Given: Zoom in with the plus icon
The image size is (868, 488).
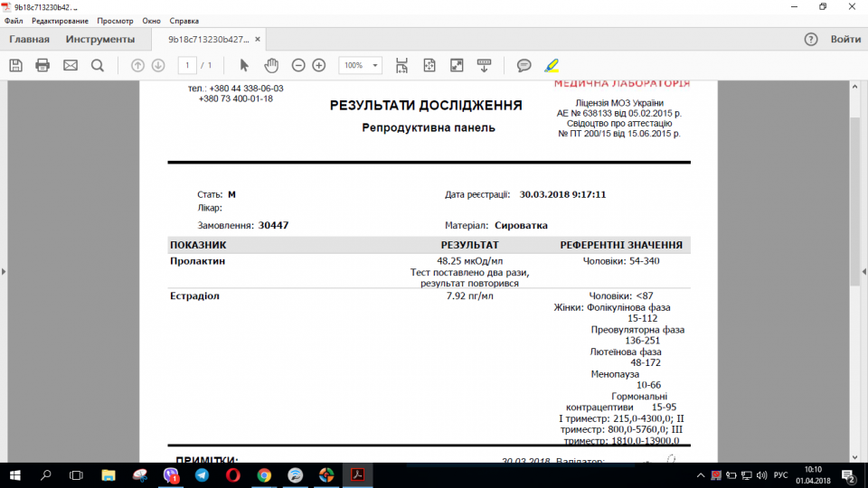Looking at the screenshot, I should click(x=319, y=65).
